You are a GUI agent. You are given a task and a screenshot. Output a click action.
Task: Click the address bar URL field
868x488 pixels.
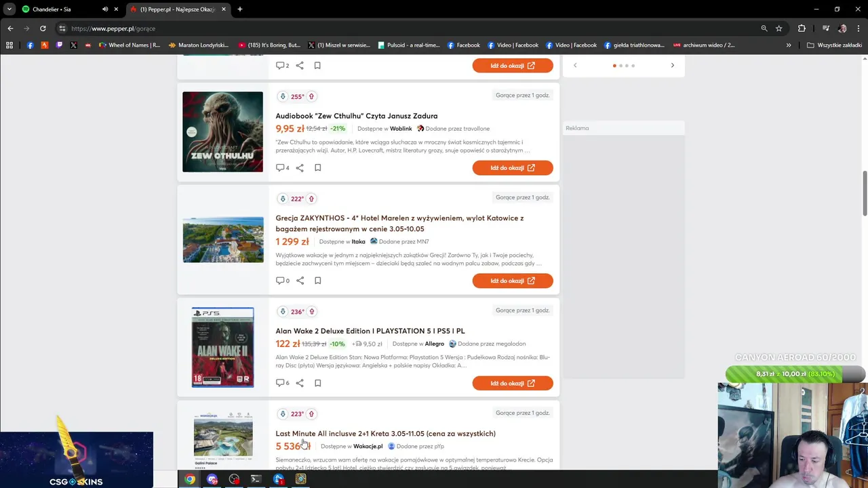point(407,28)
